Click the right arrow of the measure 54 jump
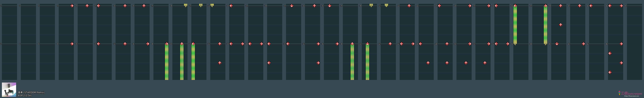 [x=508, y=44]
